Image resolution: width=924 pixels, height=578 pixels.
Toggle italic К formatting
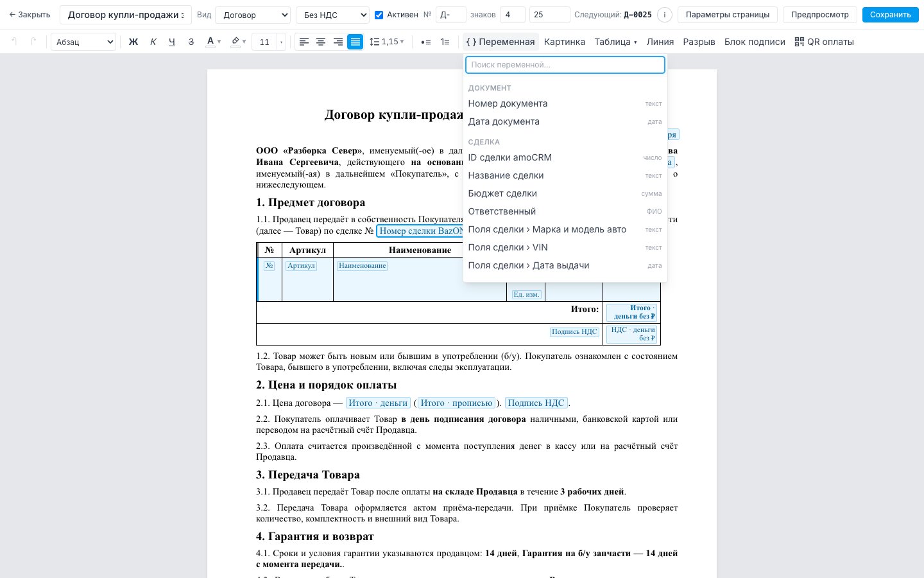153,42
